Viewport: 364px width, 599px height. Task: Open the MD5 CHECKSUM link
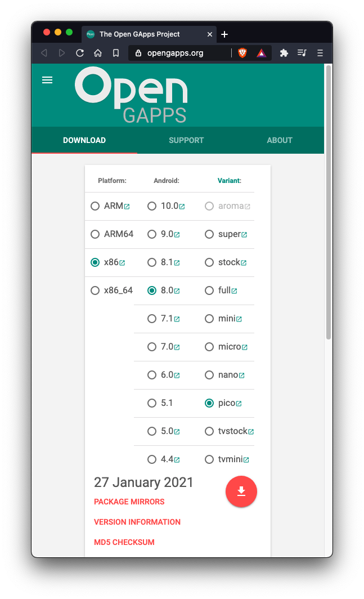click(x=124, y=542)
